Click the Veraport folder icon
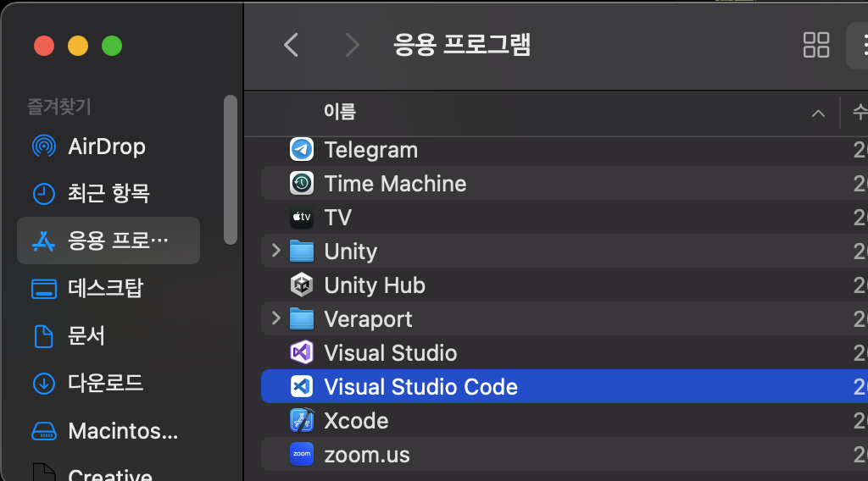This screenshot has width=868, height=481. [x=302, y=318]
